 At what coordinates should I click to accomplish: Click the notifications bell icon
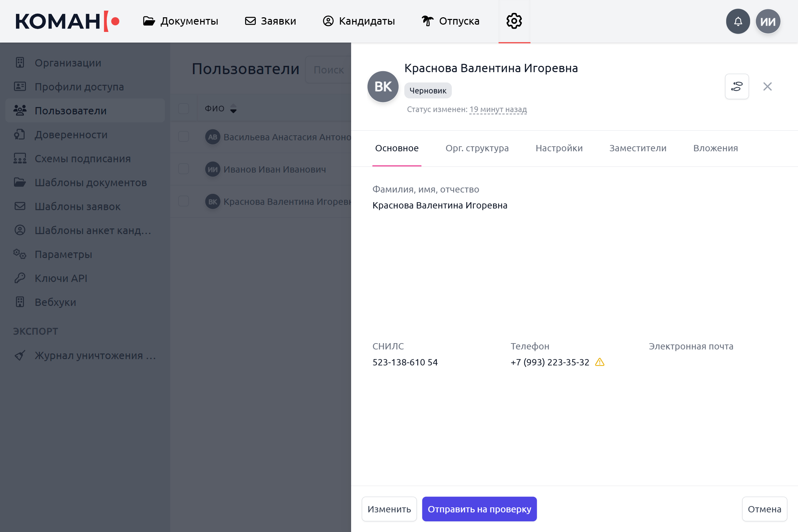(x=737, y=21)
